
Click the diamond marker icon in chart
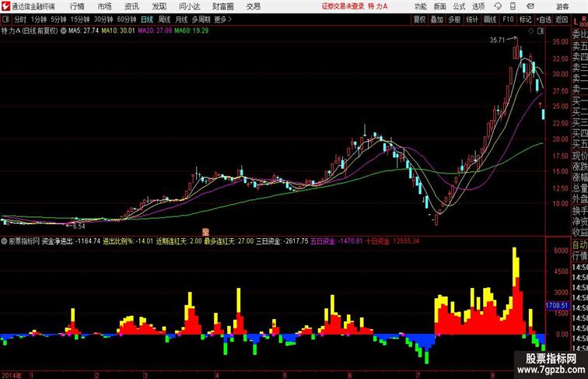(x=531, y=31)
